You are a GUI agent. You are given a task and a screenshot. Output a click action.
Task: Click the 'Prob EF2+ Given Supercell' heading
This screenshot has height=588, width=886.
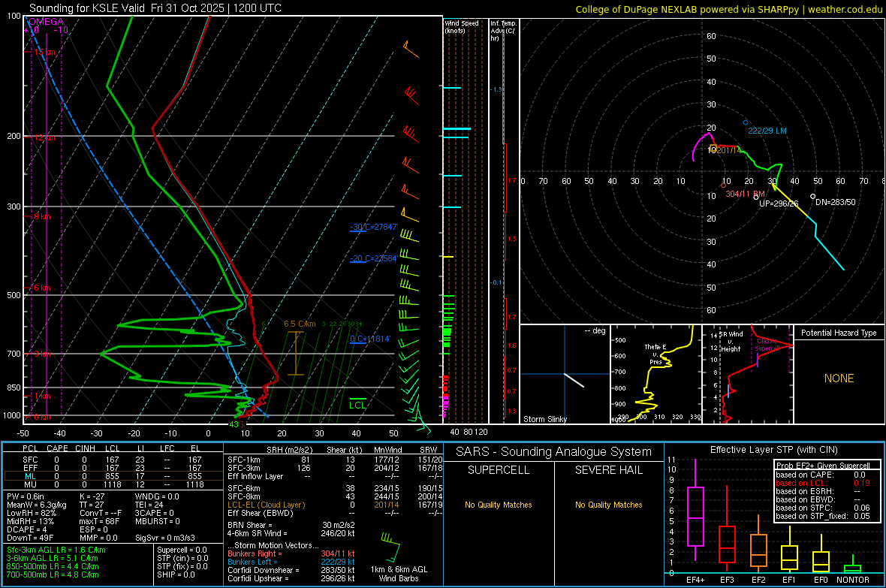click(x=823, y=466)
